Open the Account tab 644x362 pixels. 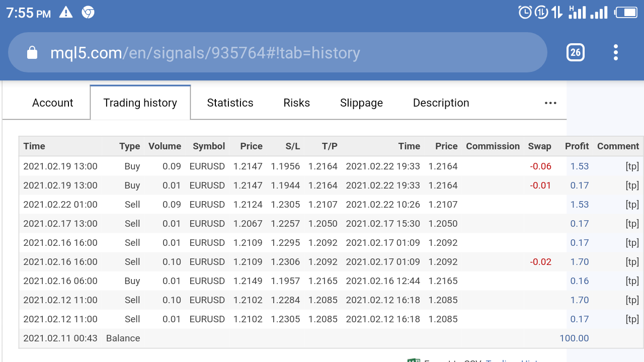click(53, 103)
